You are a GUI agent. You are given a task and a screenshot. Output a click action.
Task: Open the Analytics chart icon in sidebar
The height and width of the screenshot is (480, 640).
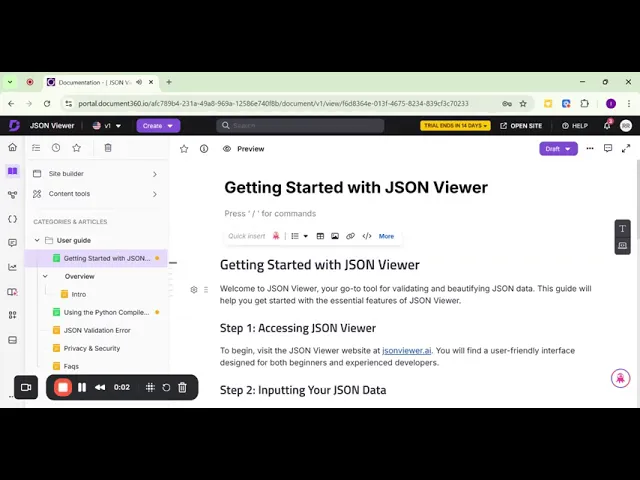13,267
